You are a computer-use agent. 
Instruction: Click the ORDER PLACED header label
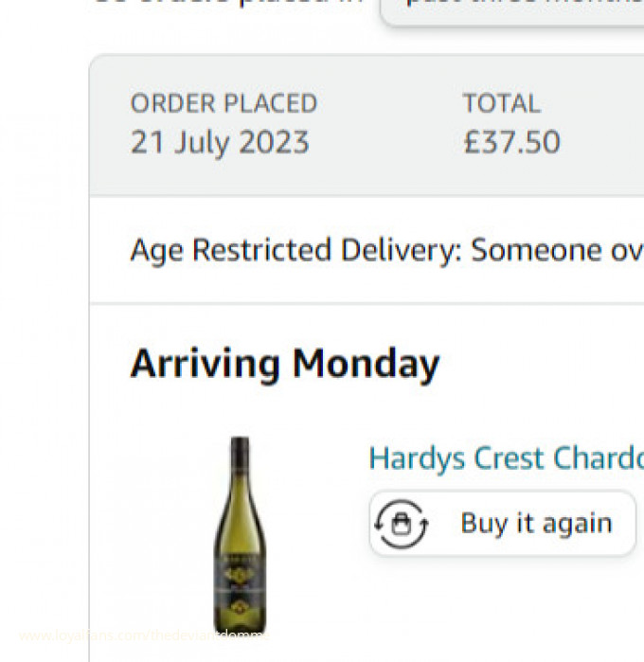pos(224,103)
